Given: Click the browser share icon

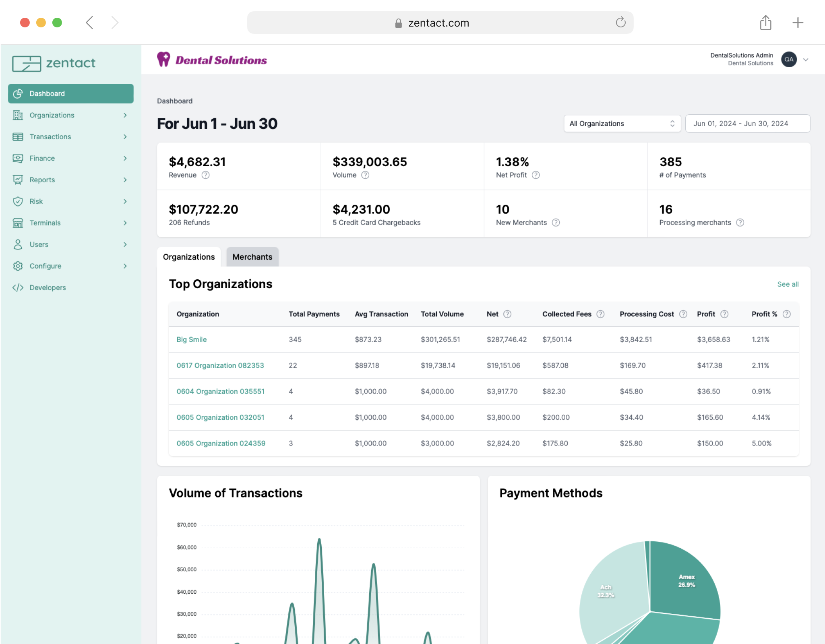Looking at the screenshot, I should click(x=765, y=23).
